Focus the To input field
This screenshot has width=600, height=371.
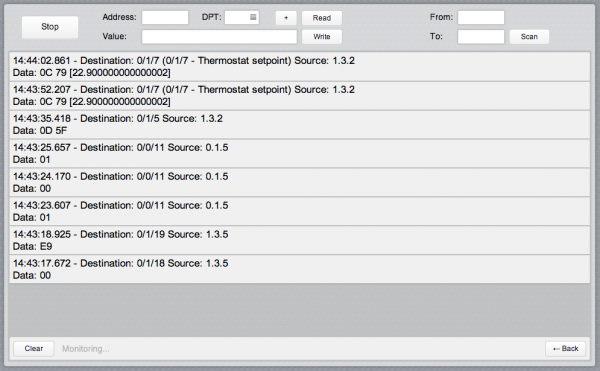click(481, 37)
